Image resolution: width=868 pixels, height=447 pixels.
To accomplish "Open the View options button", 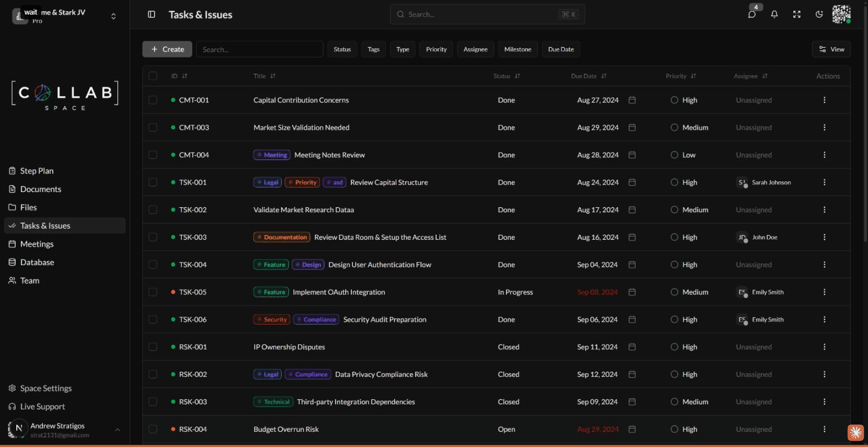I will coord(831,49).
